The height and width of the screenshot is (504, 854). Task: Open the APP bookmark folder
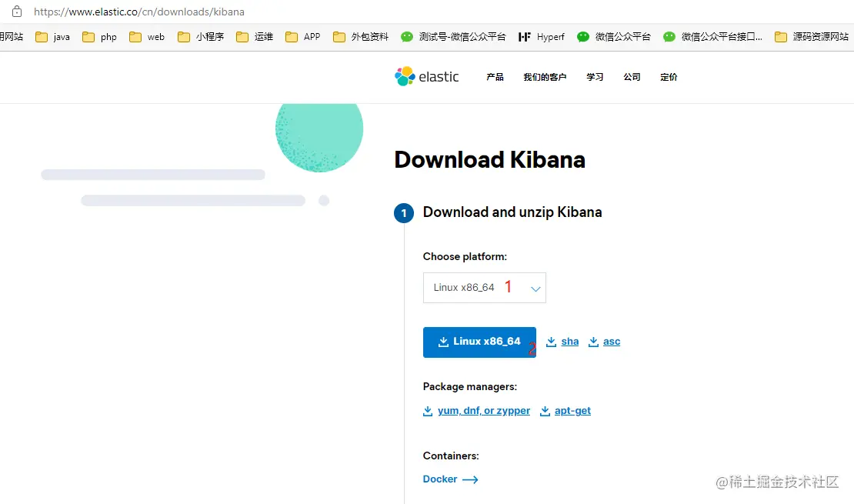303,36
